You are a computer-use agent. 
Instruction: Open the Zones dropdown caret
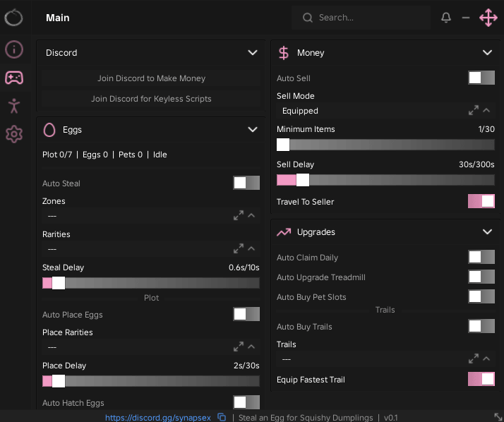coord(251,215)
